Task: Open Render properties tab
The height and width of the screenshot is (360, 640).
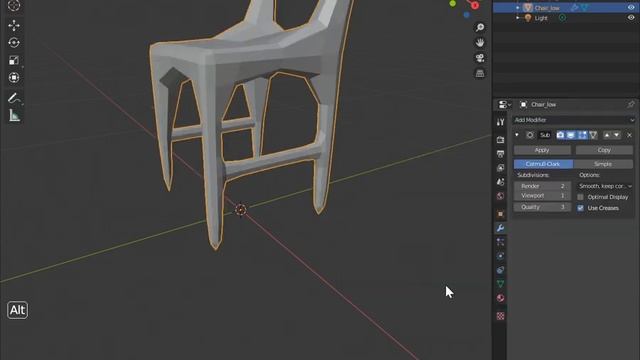Action: tap(500, 140)
